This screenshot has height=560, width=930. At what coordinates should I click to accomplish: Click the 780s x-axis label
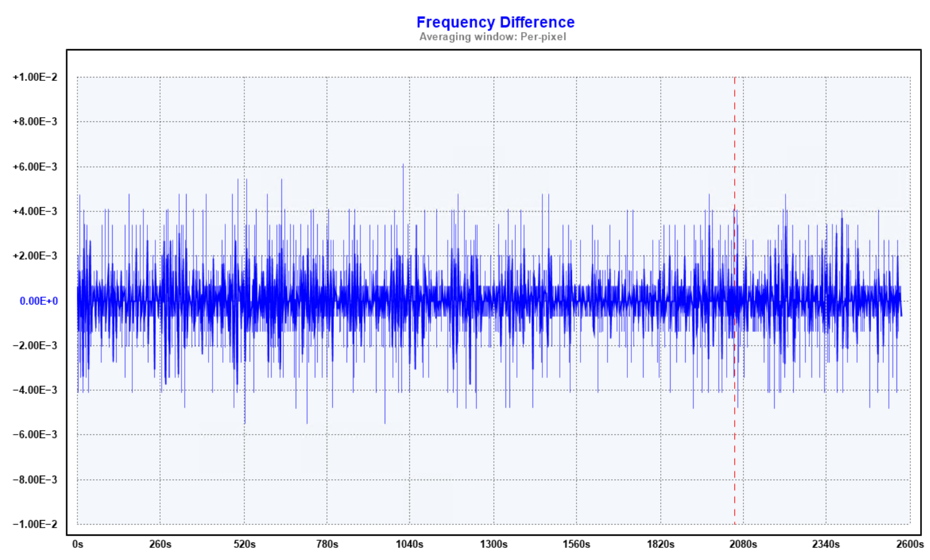coord(327,544)
